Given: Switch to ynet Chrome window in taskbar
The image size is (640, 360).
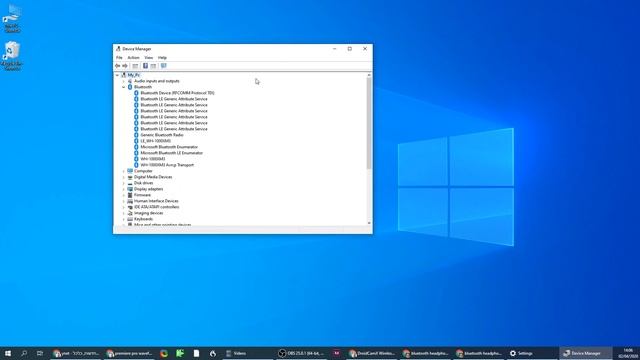Looking at the screenshot, I should 76,353.
